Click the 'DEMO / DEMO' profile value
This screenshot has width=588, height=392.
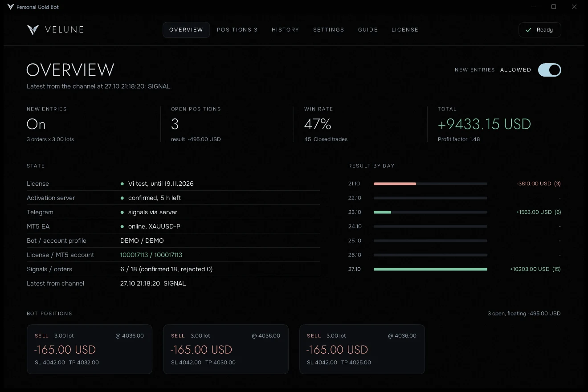pyautogui.click(x=142, y=241)
